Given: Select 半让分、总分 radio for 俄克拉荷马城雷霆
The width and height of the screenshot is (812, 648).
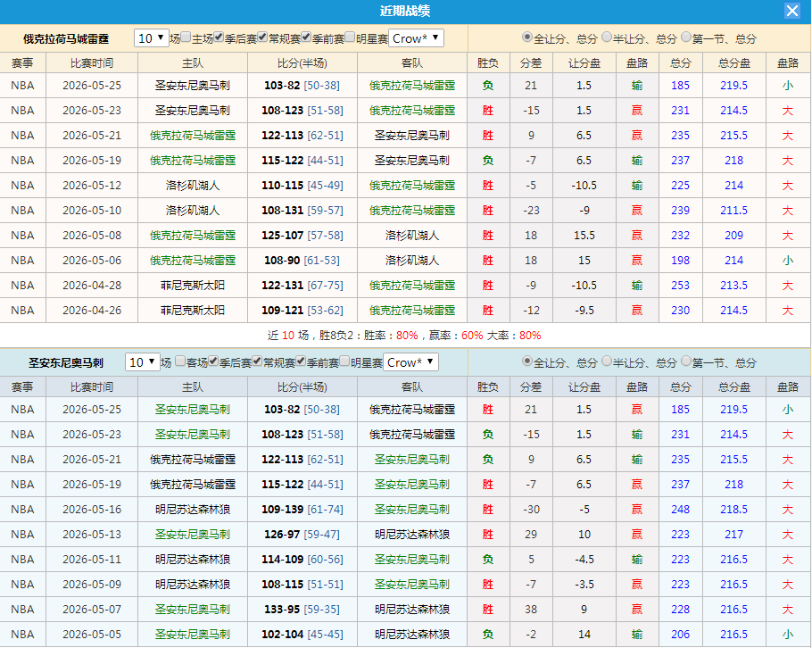Looking at the screenshot, I should 607,37.
